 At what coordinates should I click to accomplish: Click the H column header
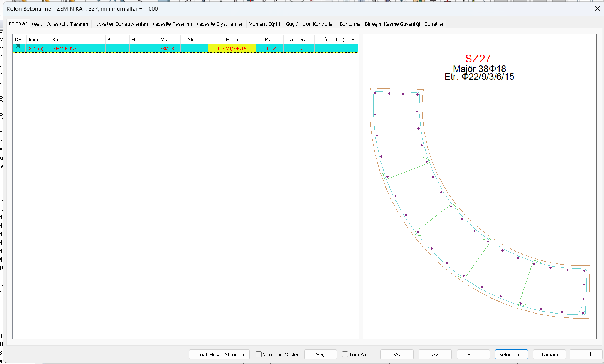tap(141, 39)
